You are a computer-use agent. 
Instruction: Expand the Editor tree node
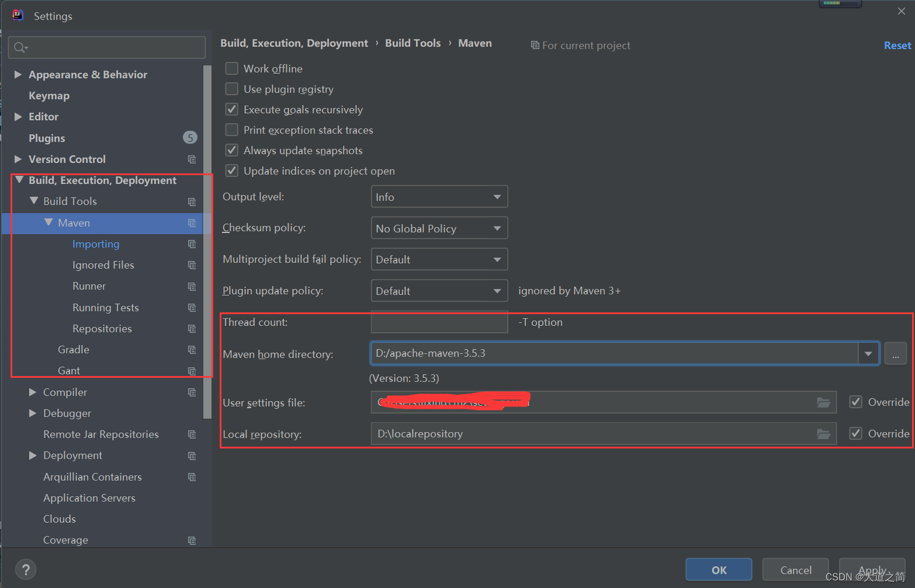click(x=18, y=116)
